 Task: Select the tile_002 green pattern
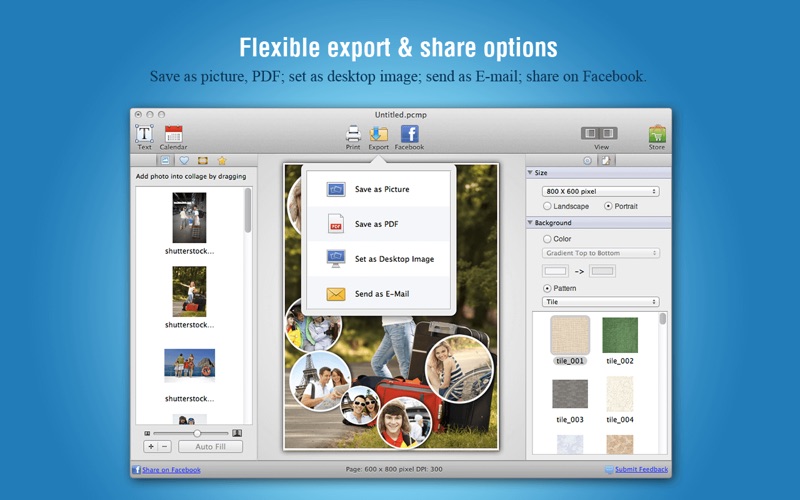(x=620, y=335)
